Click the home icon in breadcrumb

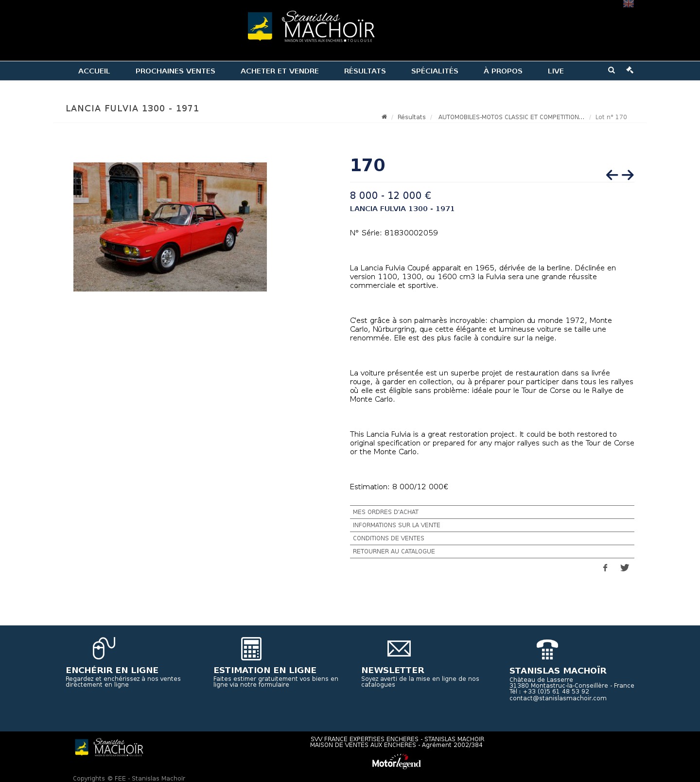(x=384, y=117)
